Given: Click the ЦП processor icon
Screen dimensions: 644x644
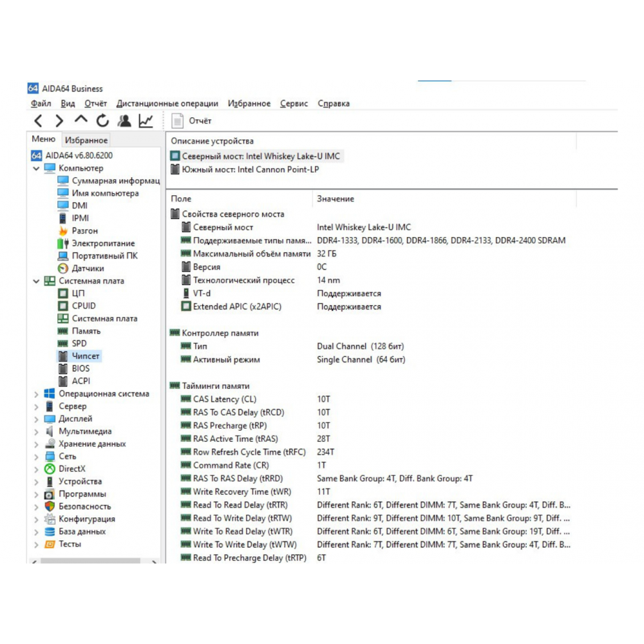Looking at the screenshot, I should click(x=63, y=294).
